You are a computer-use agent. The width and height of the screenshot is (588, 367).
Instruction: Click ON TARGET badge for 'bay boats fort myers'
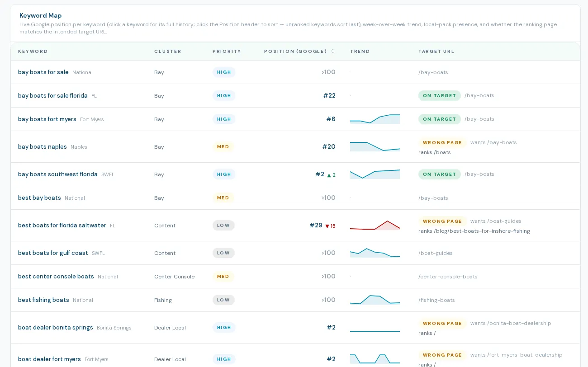[x=440, y=119]
